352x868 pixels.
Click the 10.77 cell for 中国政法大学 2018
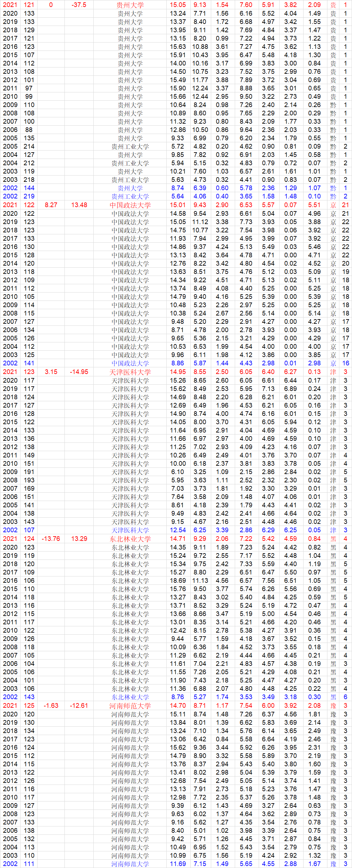[x=200, y=230]
